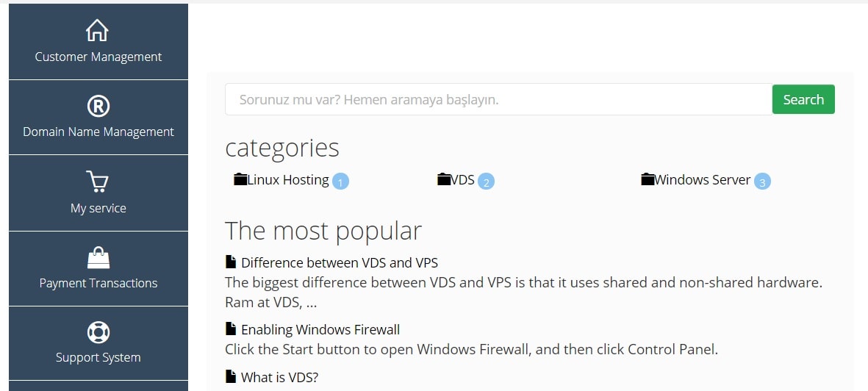868x391 pixels.
Task: Click the registered trademark icon for Domain Name Management
Action: (x=98, y=106)
